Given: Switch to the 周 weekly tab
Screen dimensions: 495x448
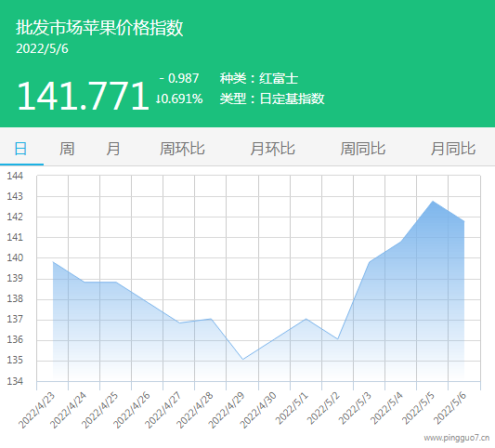Looking at the screenshot, I should 67,149.
